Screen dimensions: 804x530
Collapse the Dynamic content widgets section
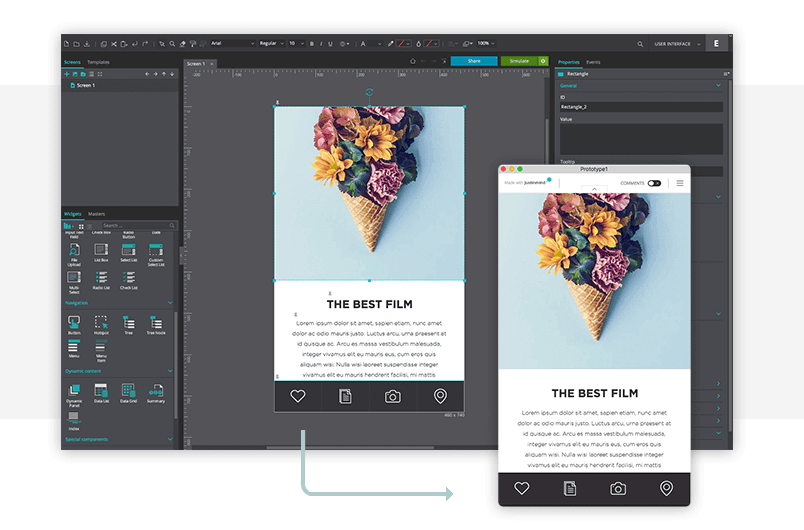[170, 371]
